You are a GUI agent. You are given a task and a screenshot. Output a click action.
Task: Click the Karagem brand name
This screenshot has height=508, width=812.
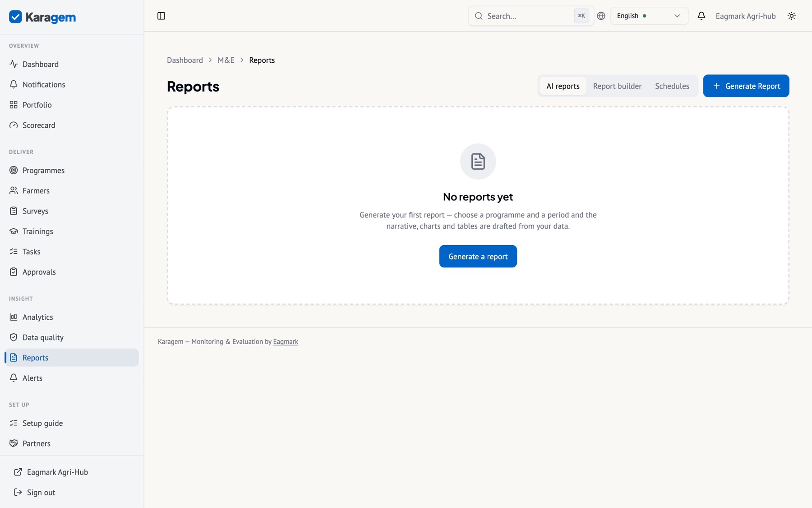(51, 17)
